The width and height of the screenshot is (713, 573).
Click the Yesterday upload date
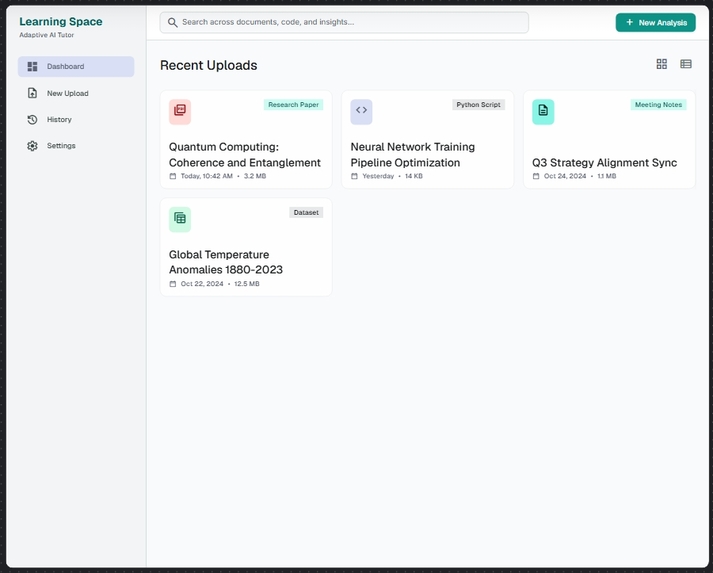coord(378,176)
